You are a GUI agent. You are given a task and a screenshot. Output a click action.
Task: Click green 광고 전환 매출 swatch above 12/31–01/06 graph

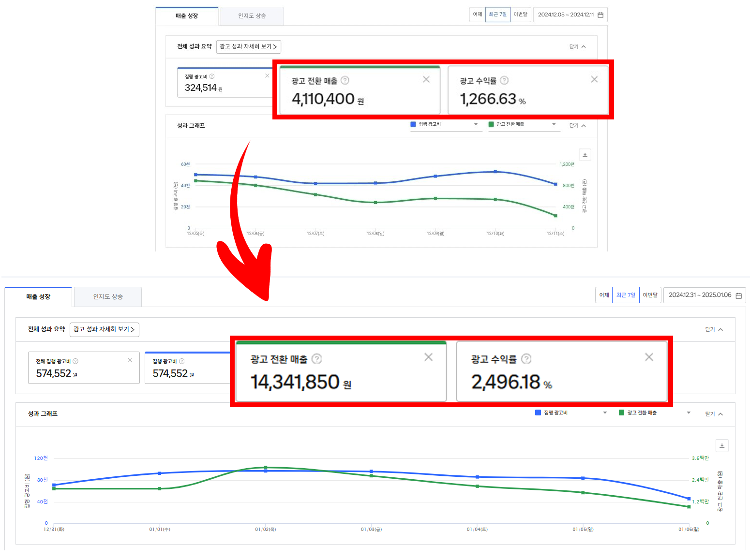point(622,413)
